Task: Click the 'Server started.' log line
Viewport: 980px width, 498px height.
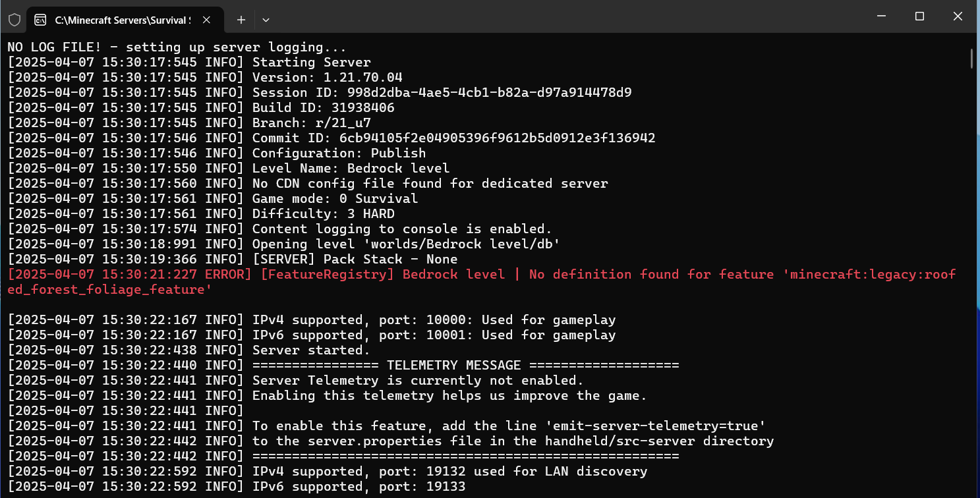Action: pyautogui.click(x=189, y=350)
